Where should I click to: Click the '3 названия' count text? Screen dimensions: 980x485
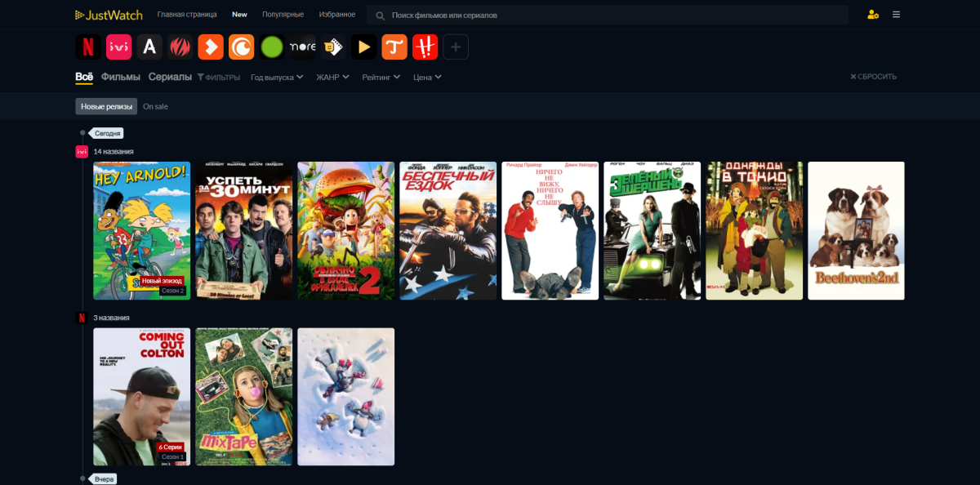(x=111, y=318)
